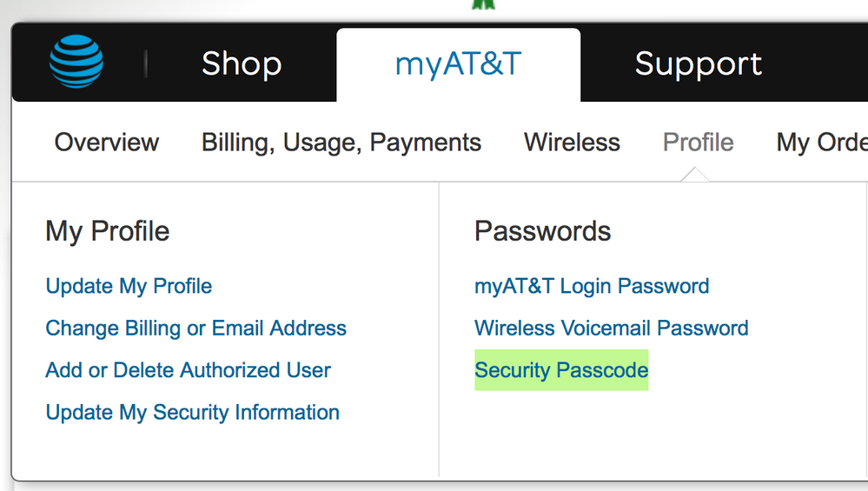This screenshot has width=868, height=491.
Task: Select Overview in the navigation bar
Action: 107,143
